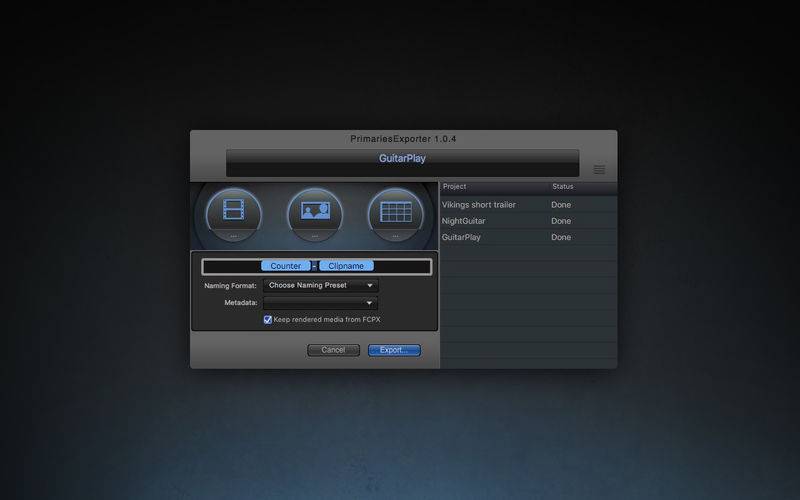Click the Naming Format label
The width and height of the screenshot is (800, 500).
pyautogui.click(x=230, y=286)
